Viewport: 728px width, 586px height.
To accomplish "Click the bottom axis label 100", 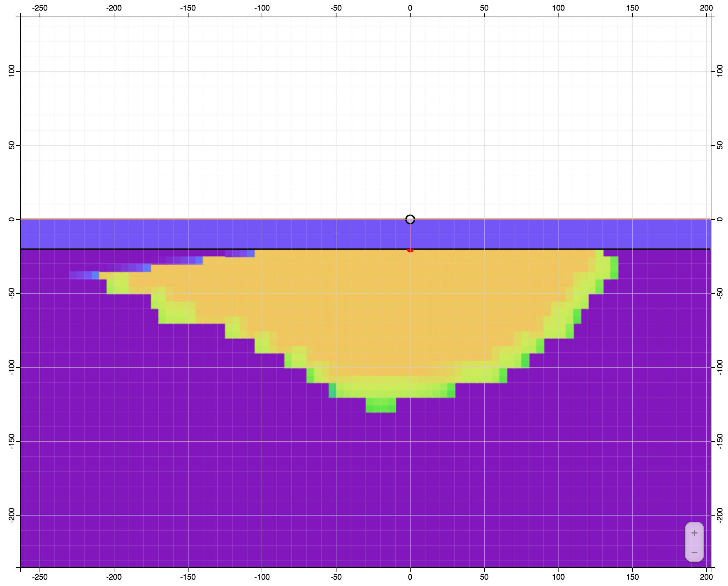I will (x=558, y=577).
